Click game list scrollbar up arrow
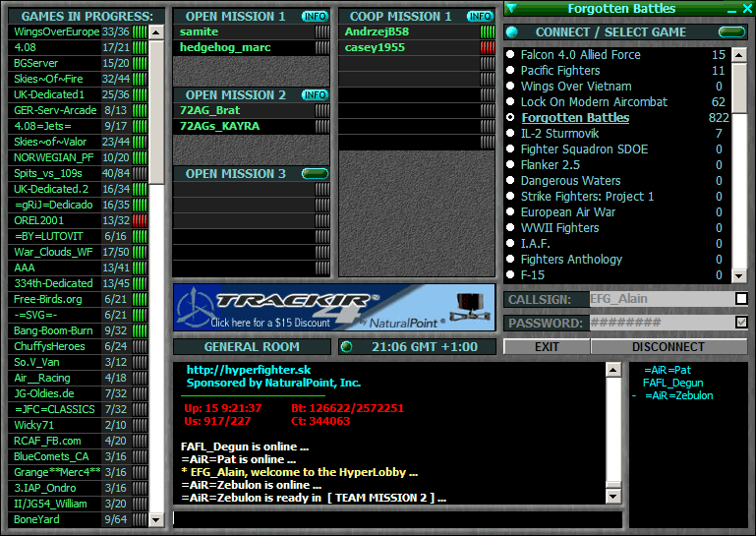756x536 pixels. click(739, 54)
